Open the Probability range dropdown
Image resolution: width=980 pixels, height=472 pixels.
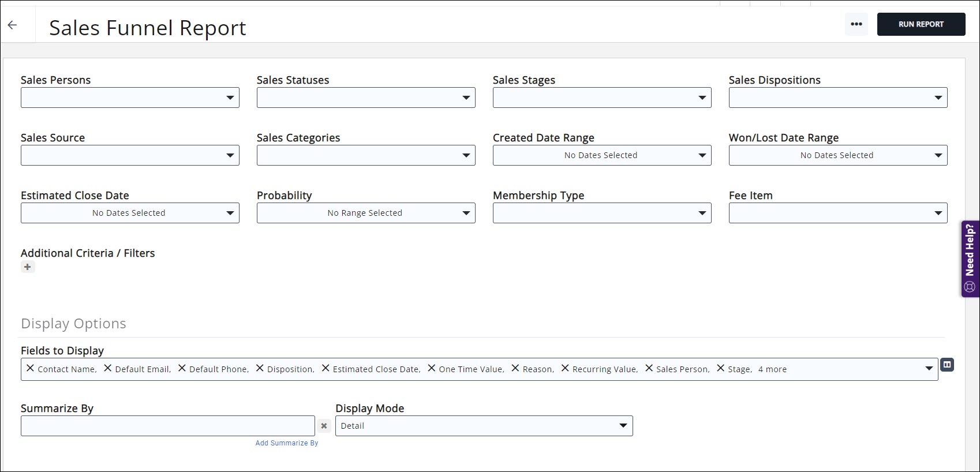coord(365,213)
